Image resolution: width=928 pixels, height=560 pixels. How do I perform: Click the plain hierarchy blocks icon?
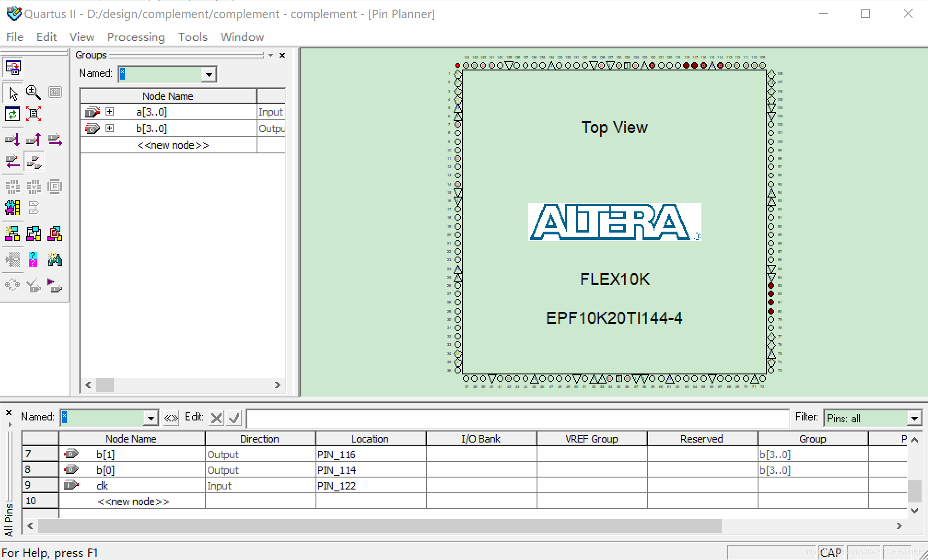tap(33, 233)
